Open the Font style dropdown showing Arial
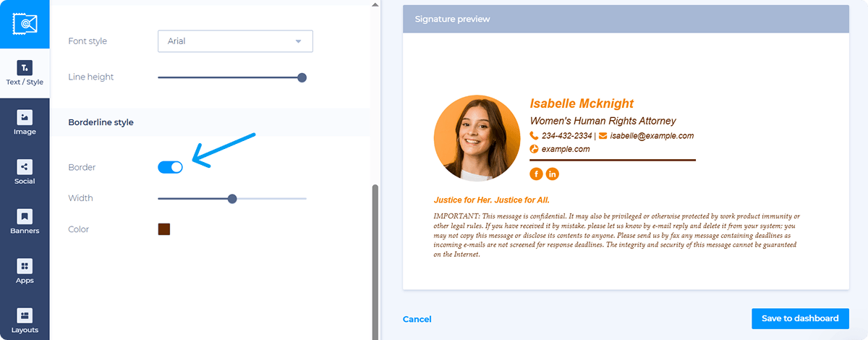Viewport: 868px width, 340px height. 235,41
